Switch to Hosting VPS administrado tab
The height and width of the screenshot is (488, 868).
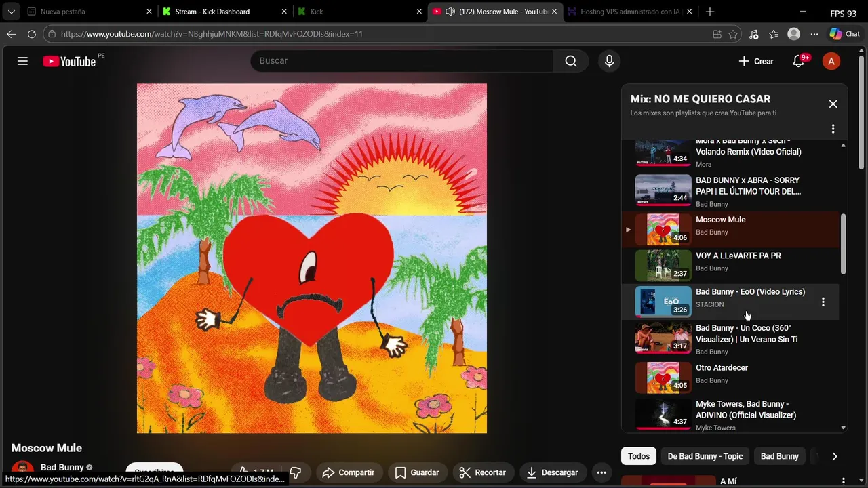pos(631,12)
